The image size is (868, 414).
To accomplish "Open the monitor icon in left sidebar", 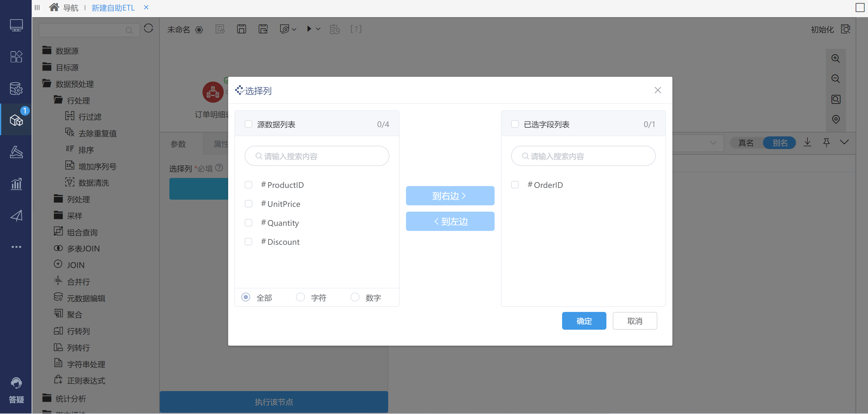I will pyautogui.click(x=16, y=25).
